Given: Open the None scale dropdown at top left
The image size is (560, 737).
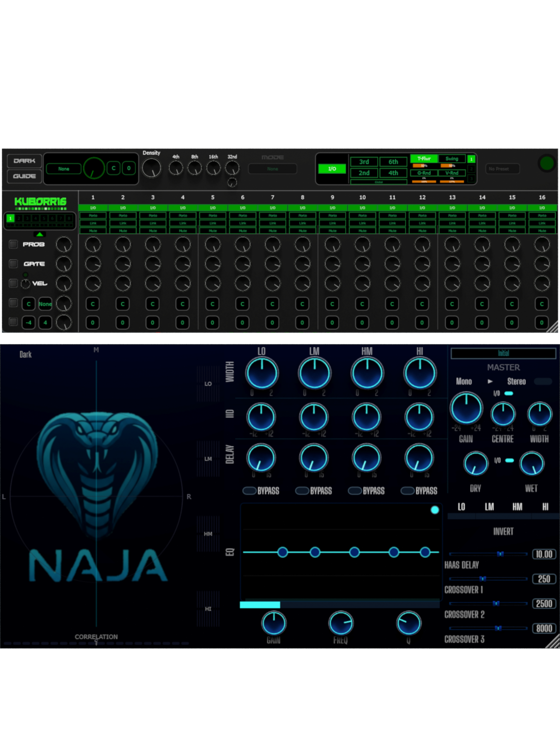Looking at the screenshot, I should click(64, 169).
